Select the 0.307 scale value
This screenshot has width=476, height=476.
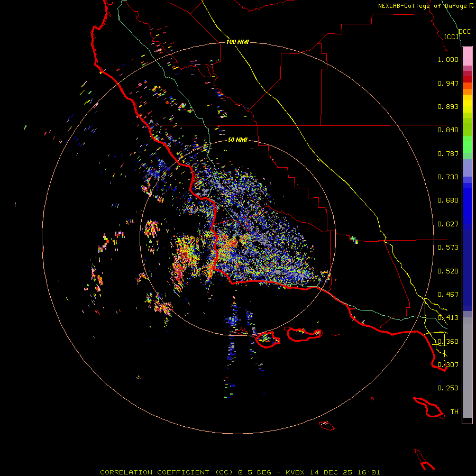(448, 364)
